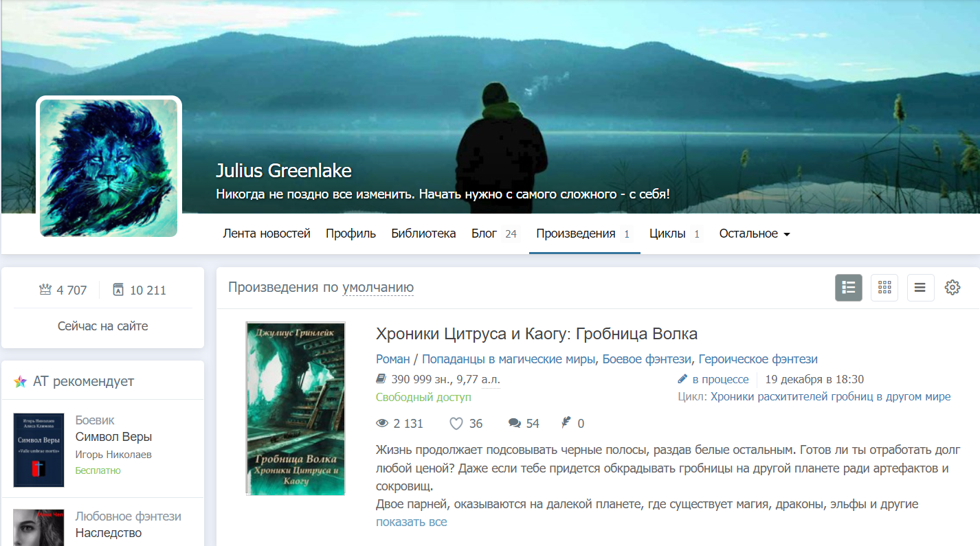This screenshot has width=980, height=546.
Task: Click the reputation book icon
Action: click(118, 290)
